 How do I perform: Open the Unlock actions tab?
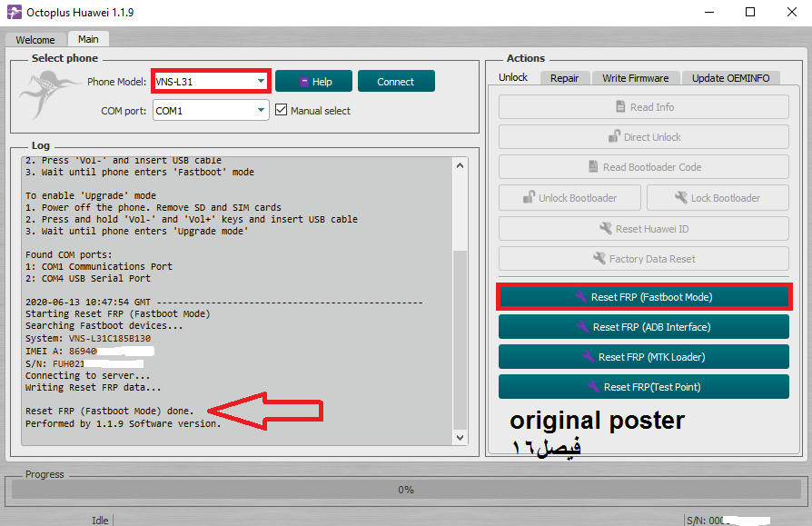click(512, 77)
